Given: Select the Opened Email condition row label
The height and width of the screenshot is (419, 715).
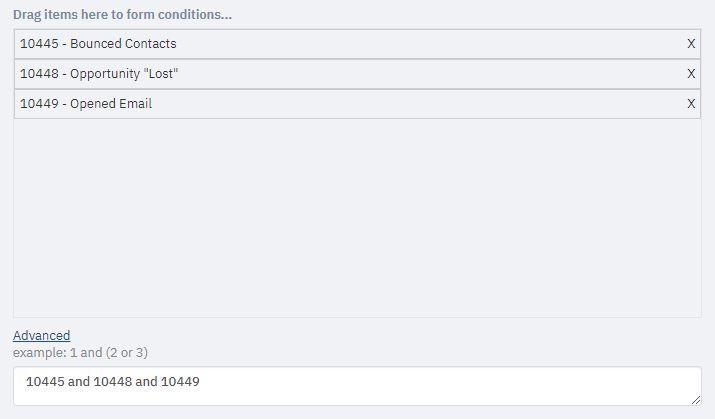Looking at the screenshot, I should [86, 104].
